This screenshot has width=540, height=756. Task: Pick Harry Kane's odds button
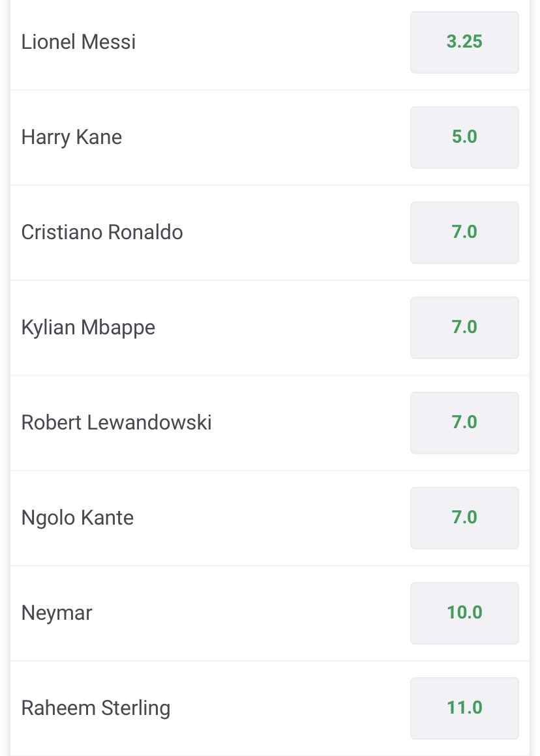(464, 138)
